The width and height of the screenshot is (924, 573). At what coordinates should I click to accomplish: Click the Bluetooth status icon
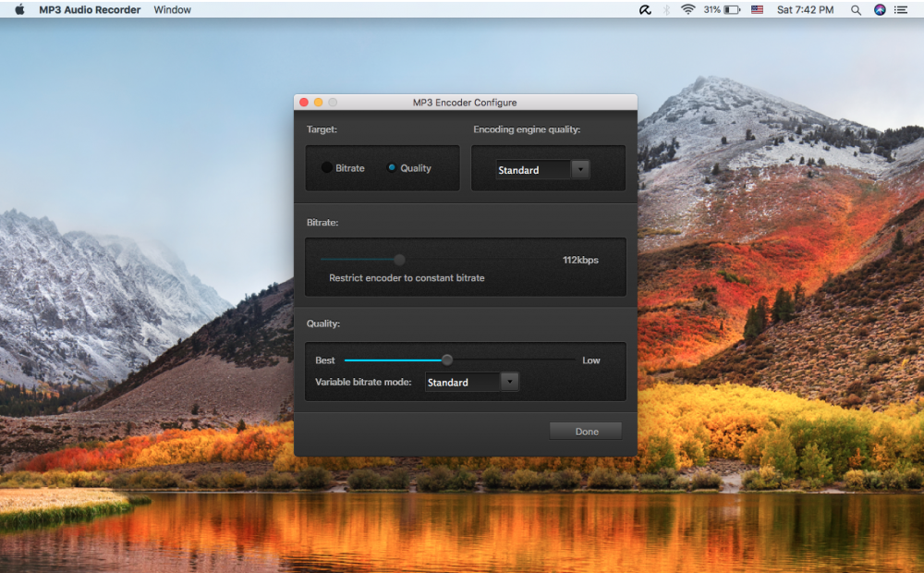pos(665,9)
